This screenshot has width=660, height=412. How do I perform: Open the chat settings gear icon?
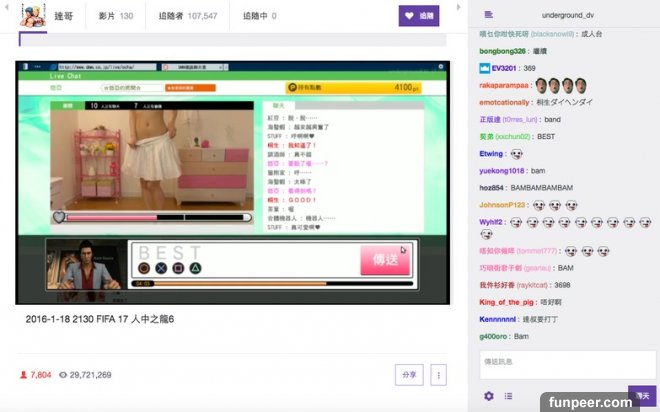tap(489, 396)
